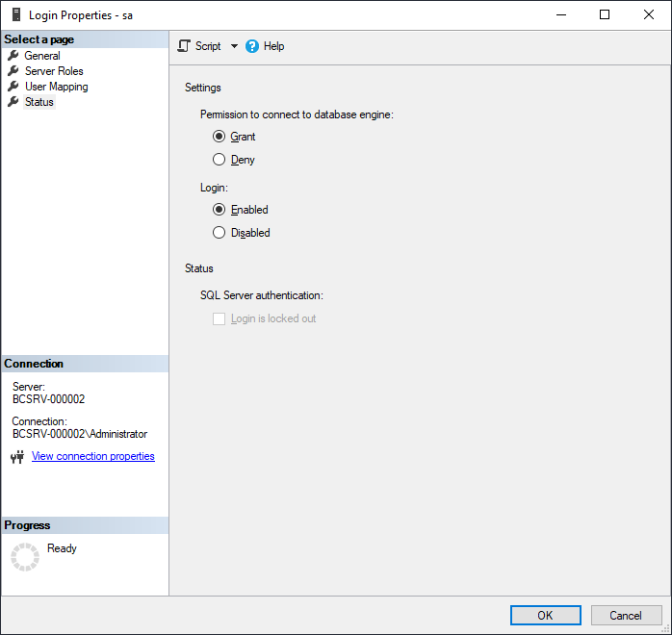Click the server icon in title bar
Screen dimensions: 672x635
pyautogui.click(x=16, y=15)
